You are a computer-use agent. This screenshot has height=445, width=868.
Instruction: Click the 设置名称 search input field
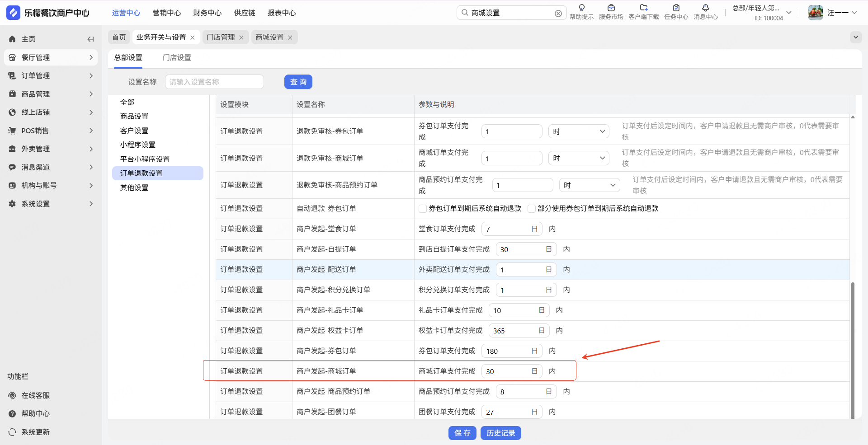214,82
